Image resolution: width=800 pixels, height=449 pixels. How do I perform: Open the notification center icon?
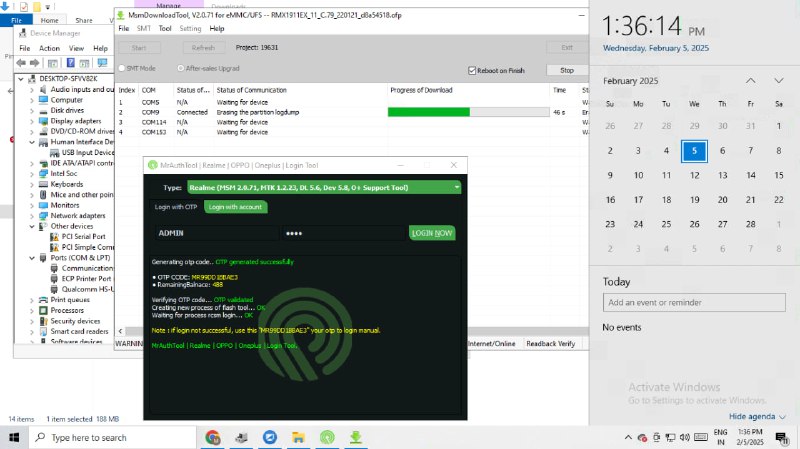[781, 437]
